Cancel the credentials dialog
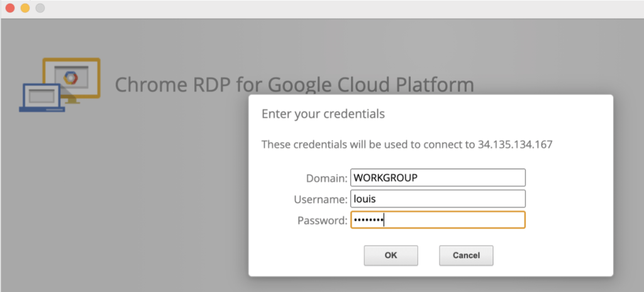 466,255
